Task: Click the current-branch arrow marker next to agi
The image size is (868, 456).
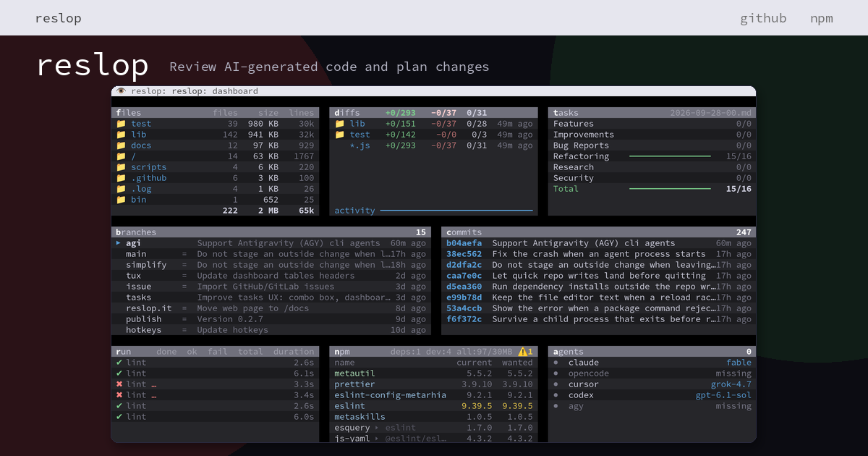Action: point(119,243)
